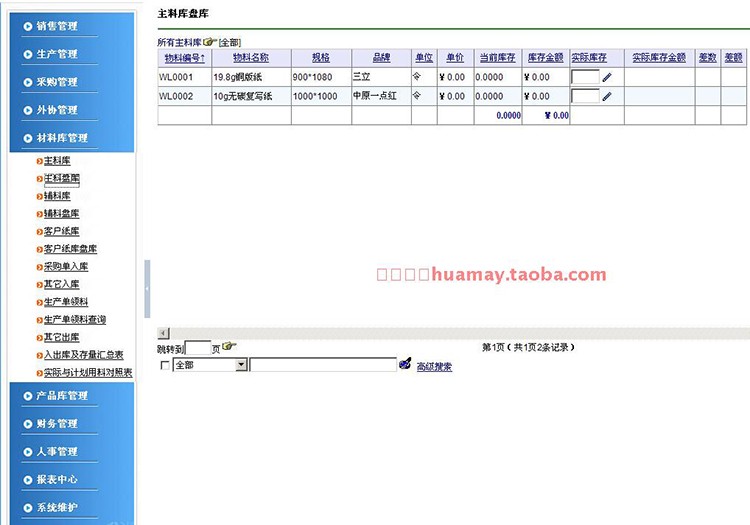Click the go-to-page hand icon after 页
The height and width of the screenshot is (525, 750).
pos(229,346)
